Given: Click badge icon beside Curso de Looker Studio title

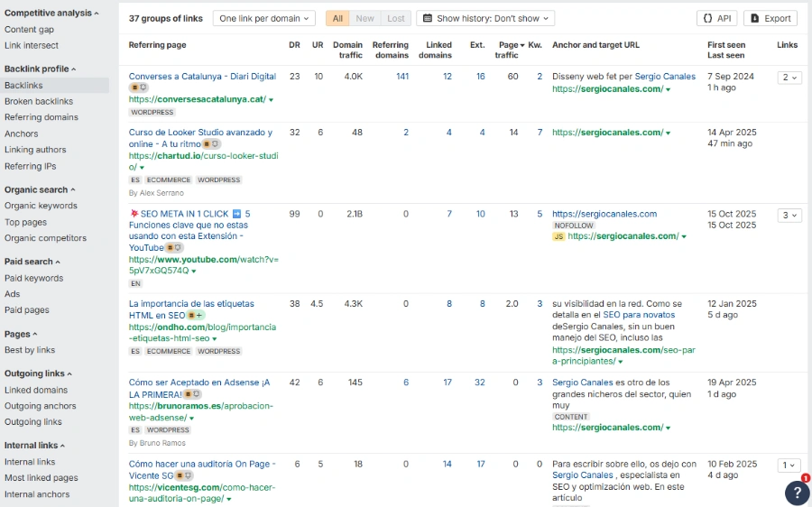Looking at the screenshot, I should pyautogui.click(x=210, y=144).
